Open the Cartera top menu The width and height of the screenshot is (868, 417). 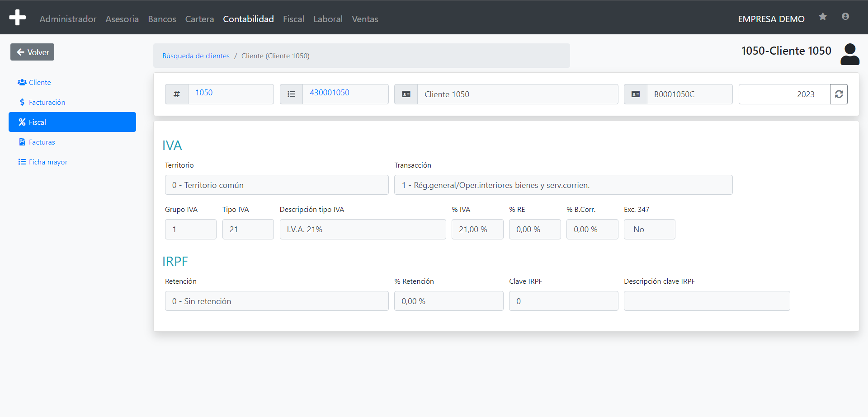[x=199, y=19]
